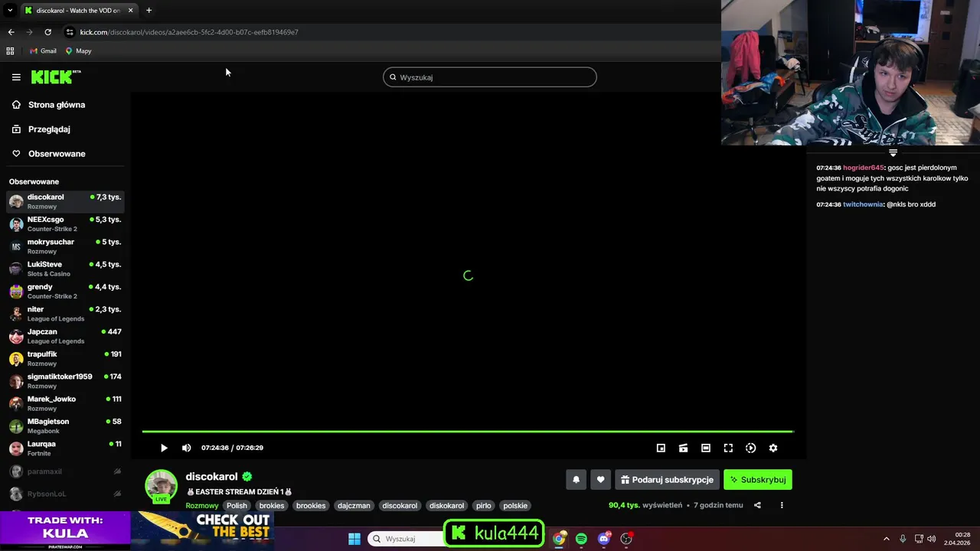
Task: Open the Mapy bookmark
Action: [78, 51]
